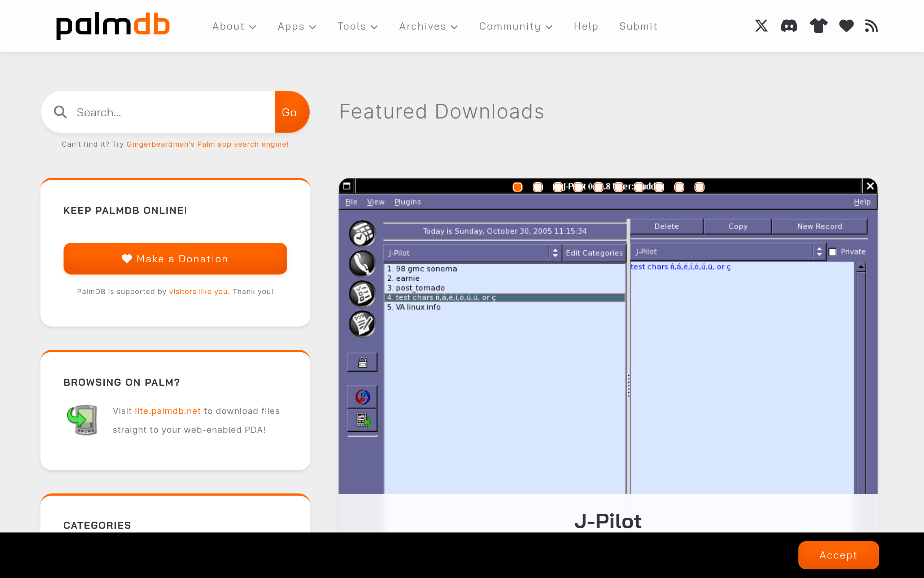Image resolution: width=924 pixels, height=578 pixels.
Task: Open Help menu in J-Pilot screenshot menubar
Action: (x=862, y=202)
